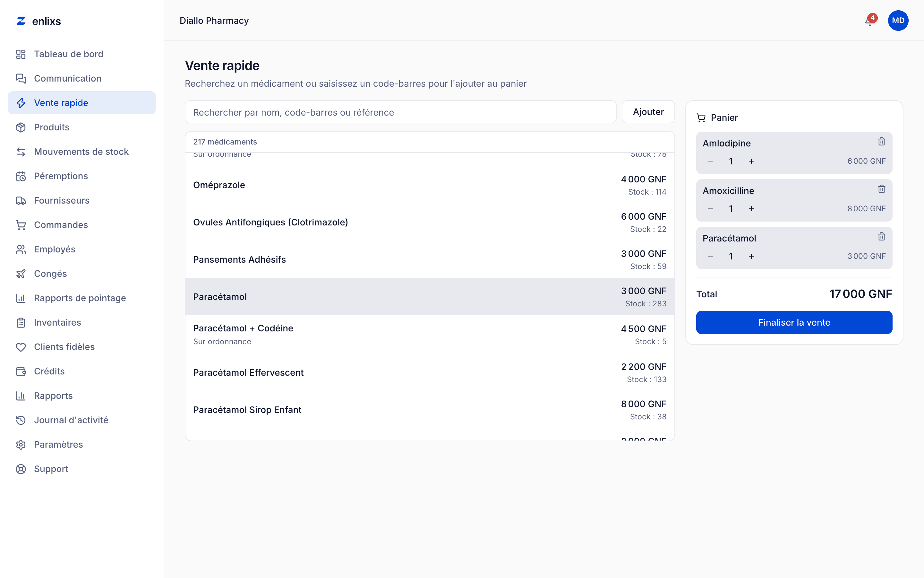Focus the medication search field
Image resolution: width=924 pixels, height=578 pixels.
[x=400, y=112]
